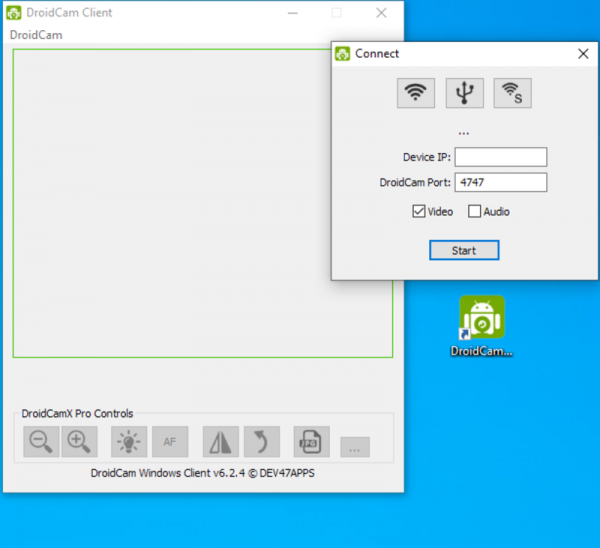600x548 pixels.
Task: Open the DroidCam menu
Action: tap(34, 35)
